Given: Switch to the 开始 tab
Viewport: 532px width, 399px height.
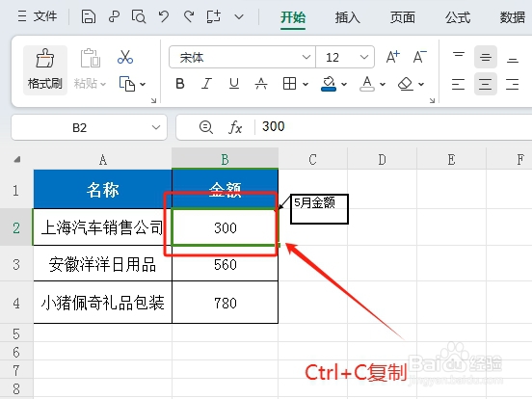Looking at the screenshot, I should (x=293, y=17).
